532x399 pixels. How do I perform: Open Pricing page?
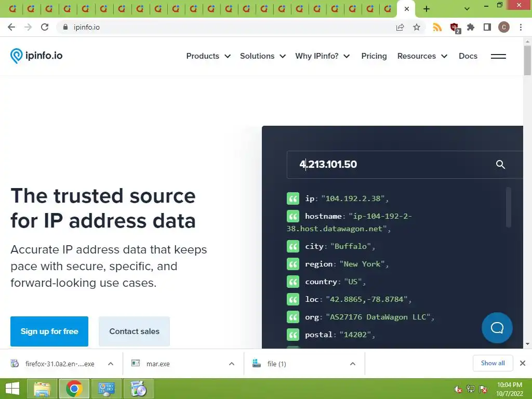374,56
